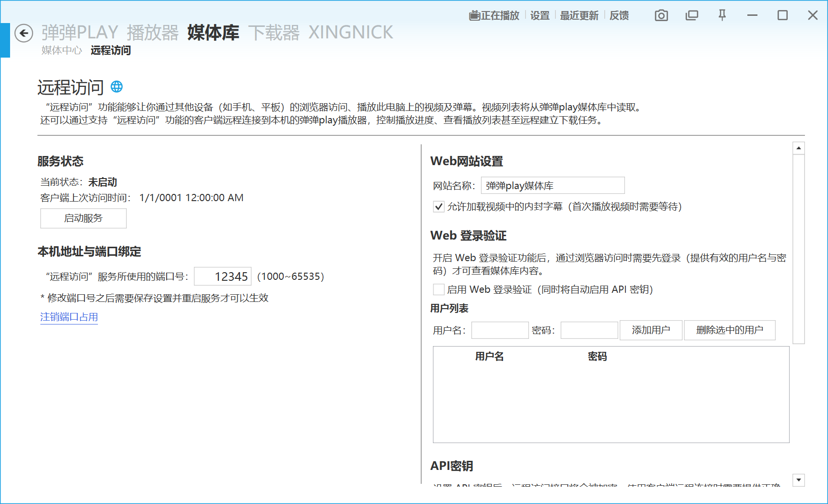828x504 pixels.
Task: Open 设置 from the top menu
Action: pos(540,15)
